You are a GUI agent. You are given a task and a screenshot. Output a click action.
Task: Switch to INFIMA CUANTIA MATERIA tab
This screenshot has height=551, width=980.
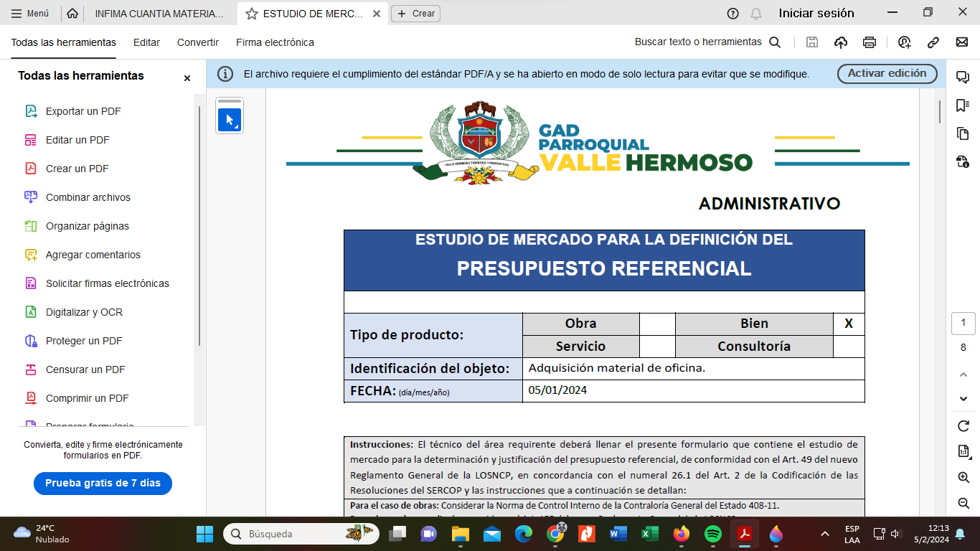pos(159,14)
